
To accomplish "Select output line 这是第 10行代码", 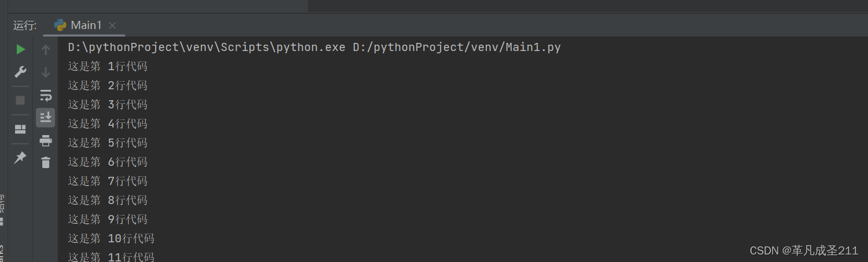I will tap(111, 239).
